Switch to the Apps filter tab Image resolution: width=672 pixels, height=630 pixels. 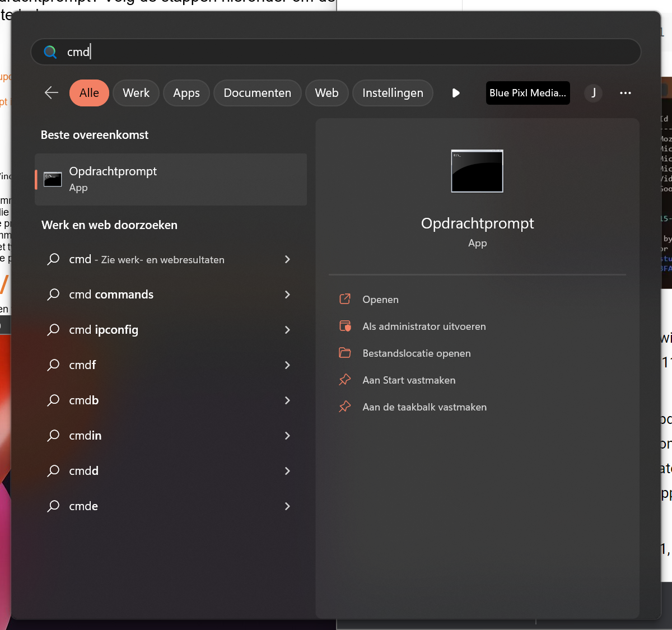pos(186,93)
